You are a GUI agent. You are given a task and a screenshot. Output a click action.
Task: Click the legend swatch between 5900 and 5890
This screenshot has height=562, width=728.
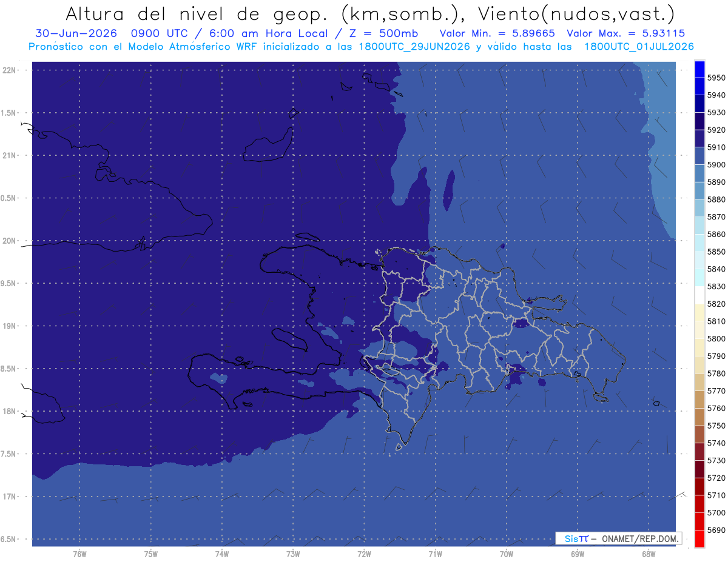699,173
